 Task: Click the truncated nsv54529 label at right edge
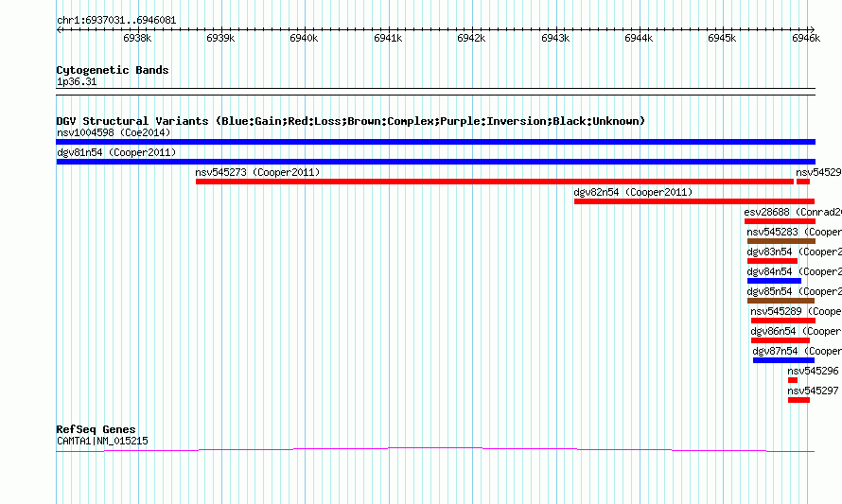pyautogui.click(x=818, y=172)
